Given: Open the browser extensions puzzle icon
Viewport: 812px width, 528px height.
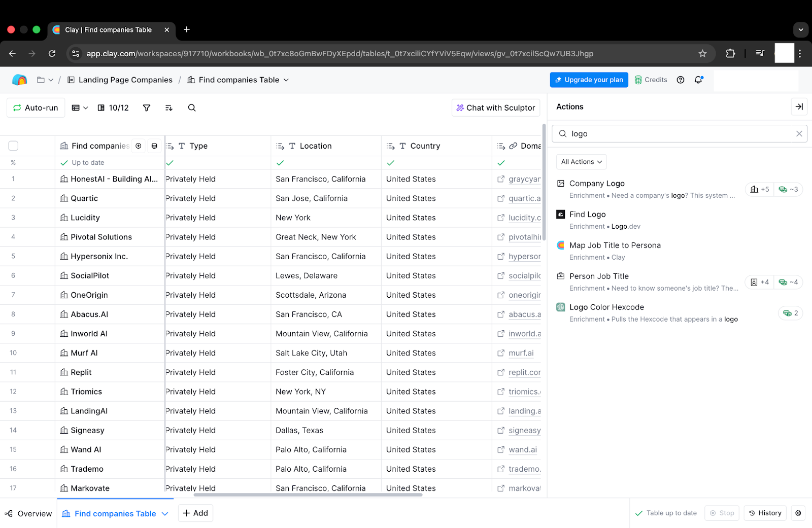Looking at the screenshot, I should [730, 53].
